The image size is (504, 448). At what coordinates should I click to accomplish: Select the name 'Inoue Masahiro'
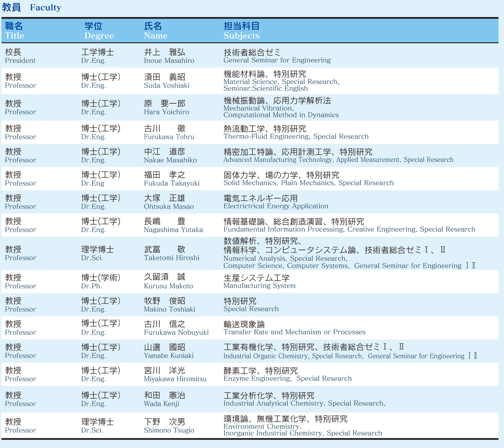pos(169,61)
